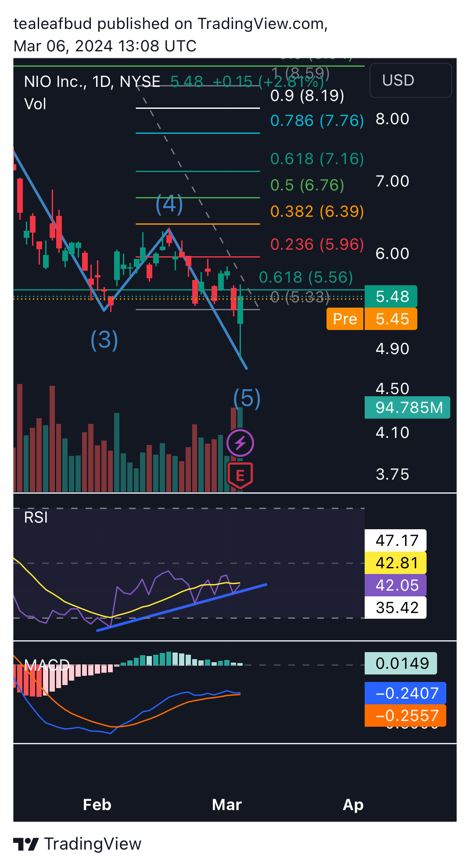Click the NIO Inc., 1D, NYSE title
Screen dimensions: 470x868
92,82
